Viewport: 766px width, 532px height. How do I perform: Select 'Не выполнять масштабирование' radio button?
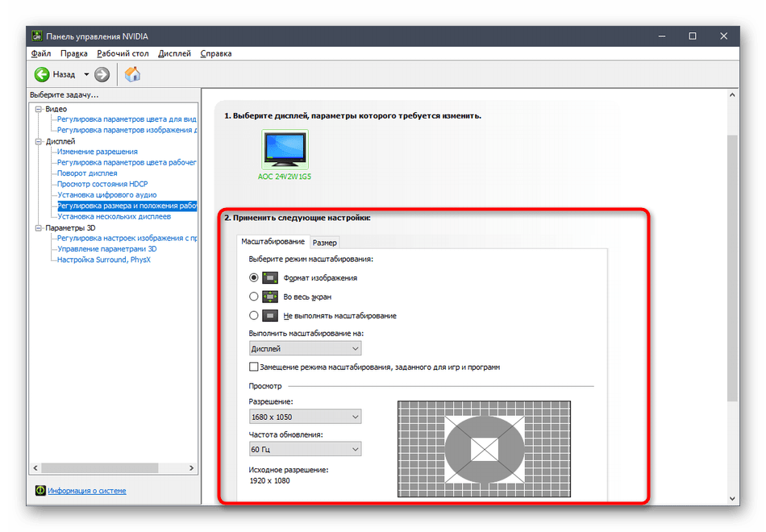coord(254,316)
